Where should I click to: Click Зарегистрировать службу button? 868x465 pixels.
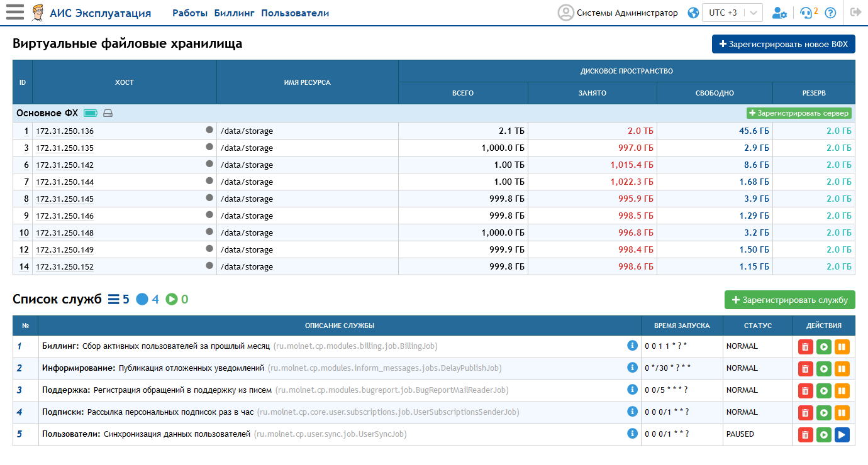point(790,300)
